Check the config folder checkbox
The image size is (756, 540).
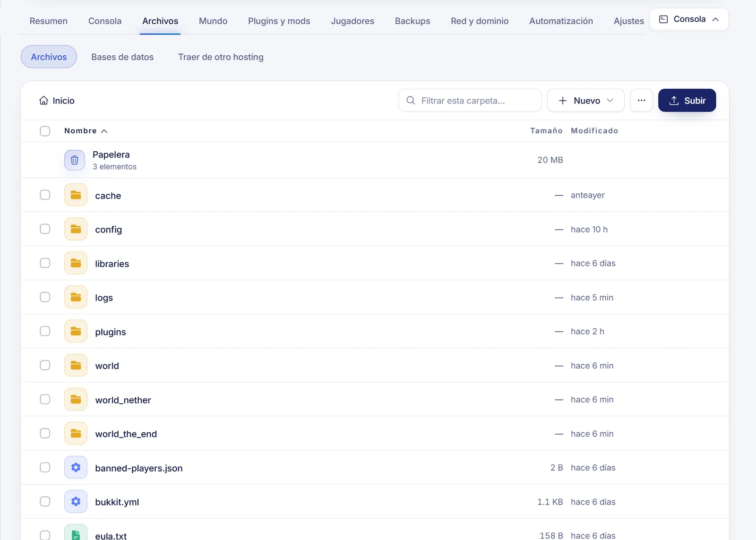click(45, 229)
